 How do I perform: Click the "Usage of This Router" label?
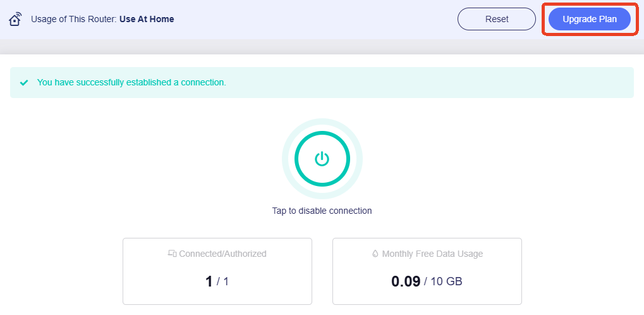click(x=73, y=19)
